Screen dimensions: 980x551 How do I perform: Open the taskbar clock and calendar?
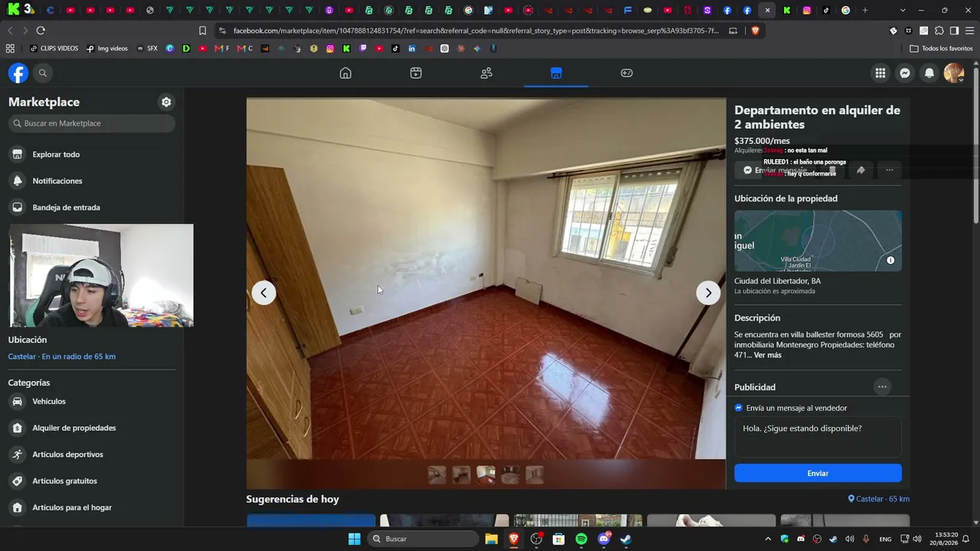[x=942, y=539]
